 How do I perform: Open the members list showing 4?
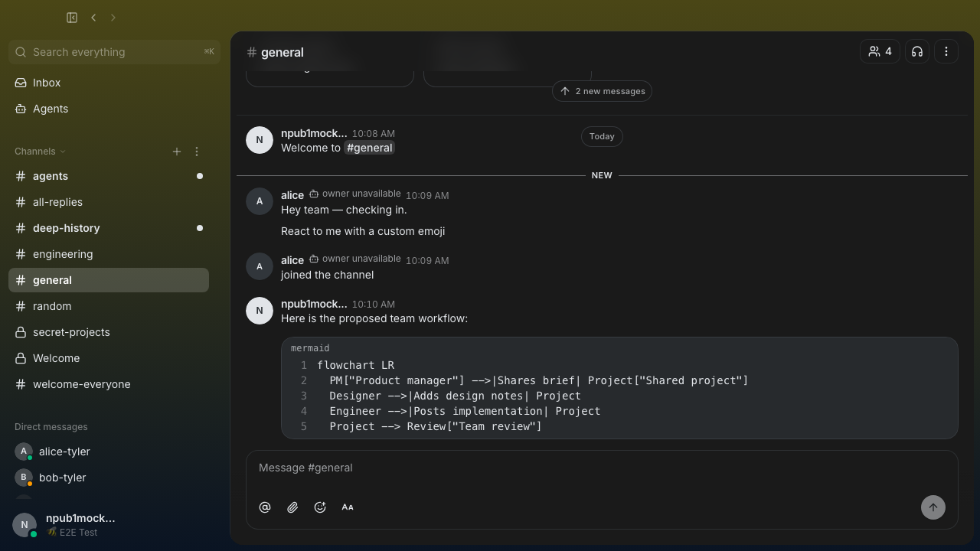tap(880, 51)
